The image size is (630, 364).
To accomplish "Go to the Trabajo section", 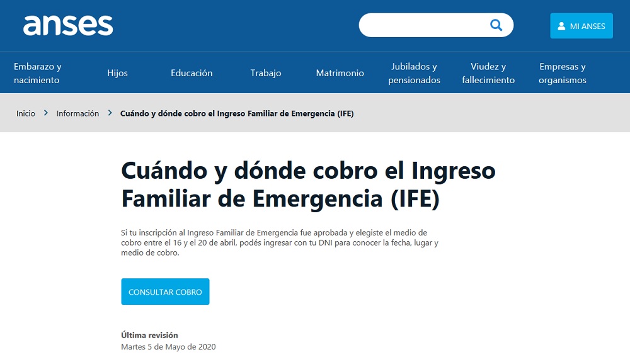I will [265, 73].
